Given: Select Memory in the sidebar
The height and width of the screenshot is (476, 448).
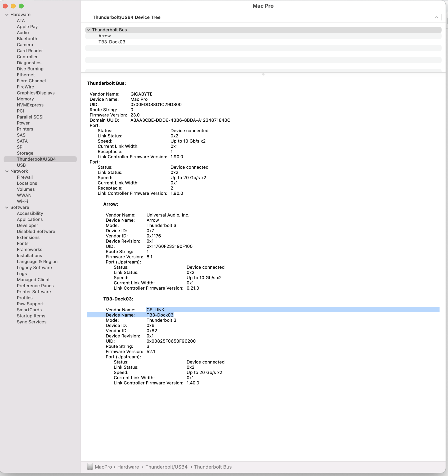Looking at the screenshot, I should 25,99.
